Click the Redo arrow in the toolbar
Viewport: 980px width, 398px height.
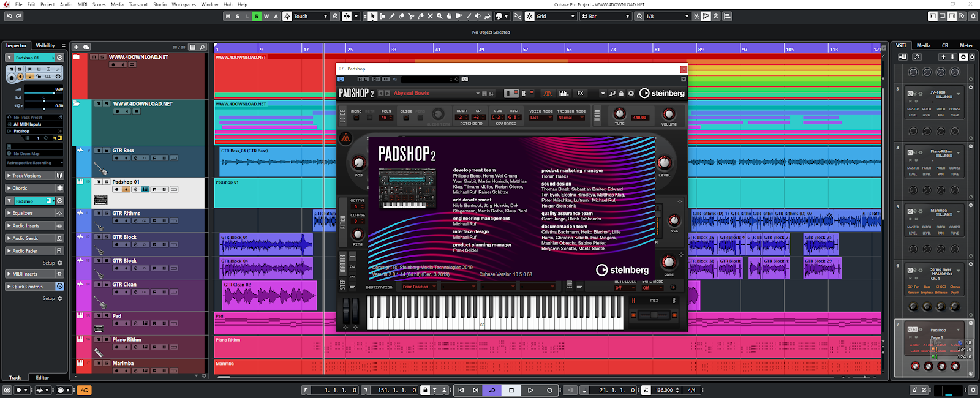[x=19, y=16]
